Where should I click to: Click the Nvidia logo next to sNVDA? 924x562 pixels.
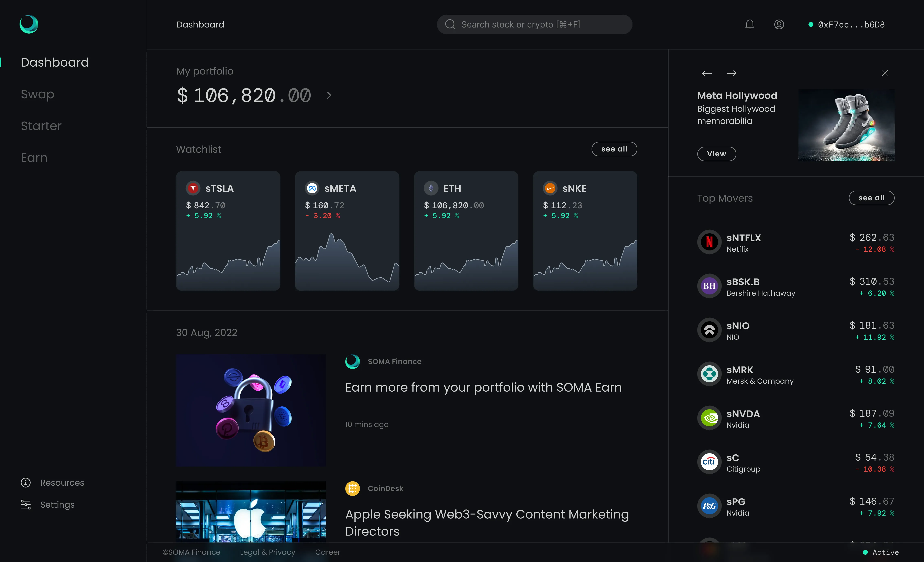coord(709,418)
